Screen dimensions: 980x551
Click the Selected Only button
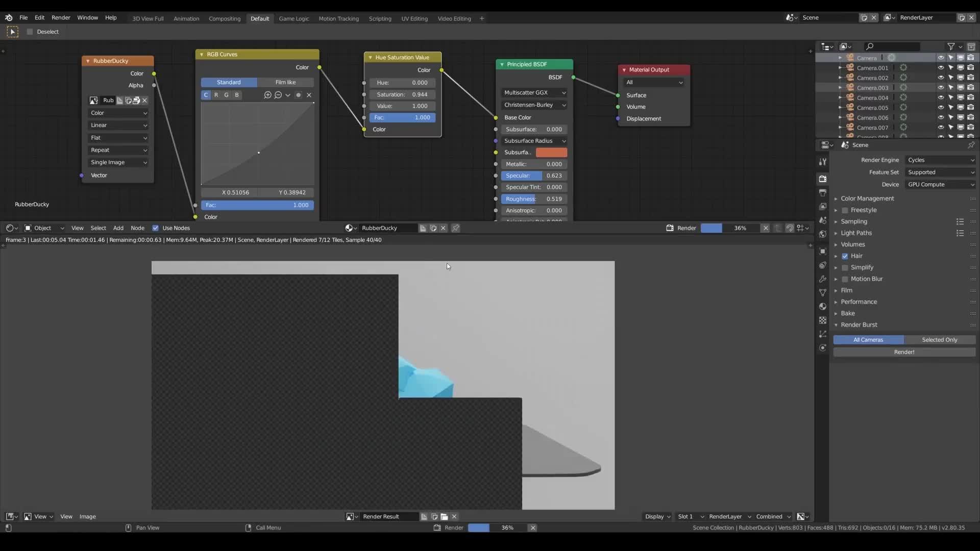940,339
